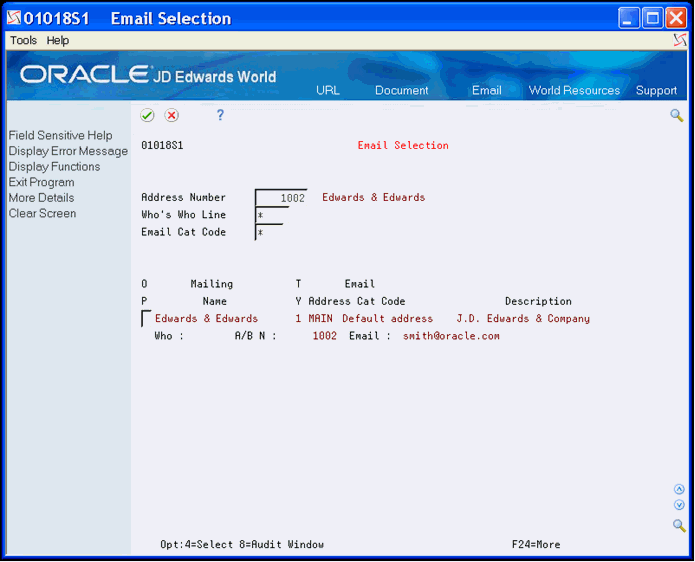Choose Clear Screen in sidebar

point(42,213)
